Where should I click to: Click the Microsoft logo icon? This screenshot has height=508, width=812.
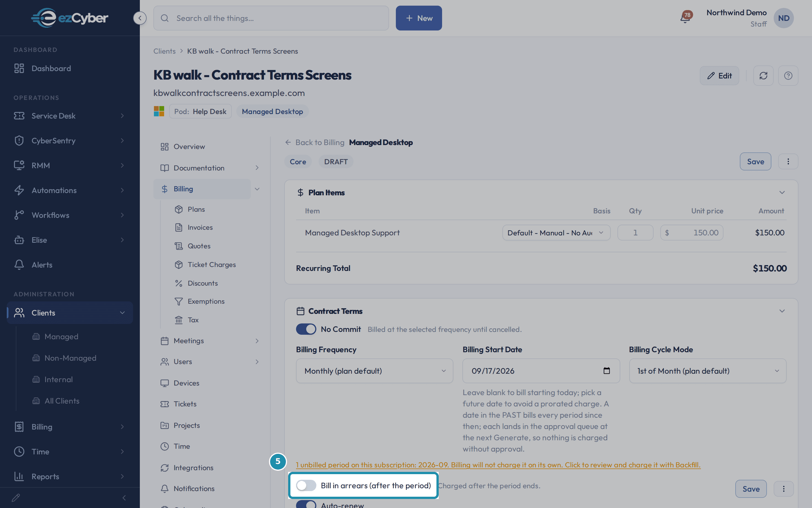pyautogui.click(x=159, y=111)
